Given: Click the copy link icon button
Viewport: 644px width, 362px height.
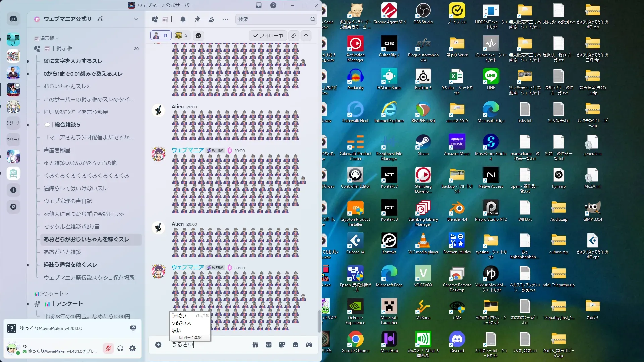Looking at the screenshot, I should click(294, 36).
